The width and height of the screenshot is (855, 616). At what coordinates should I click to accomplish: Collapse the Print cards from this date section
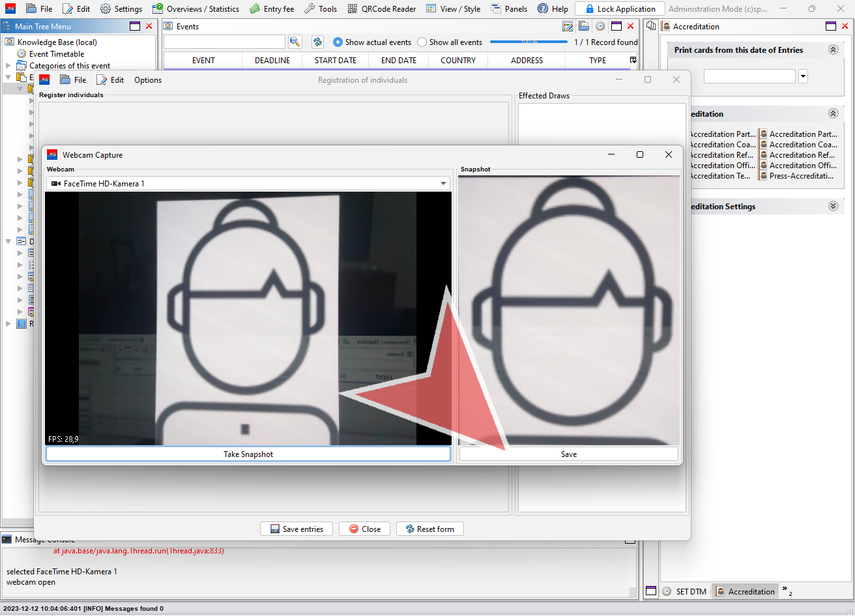tap(832, 50)
